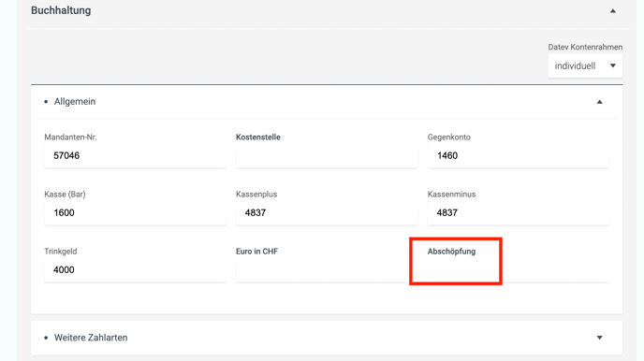Click the arrow next to individuell

click(x=613, y=66)
